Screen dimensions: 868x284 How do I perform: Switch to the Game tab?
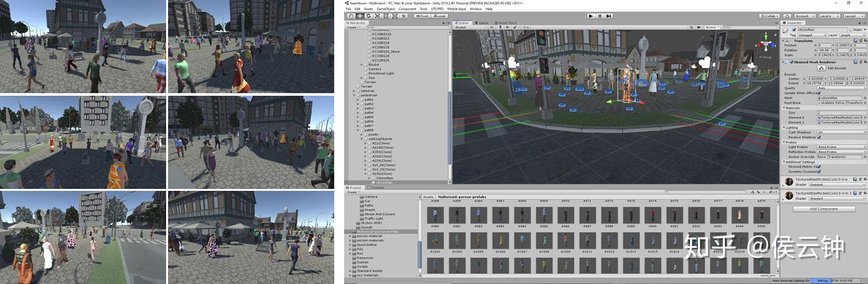(483, 22)
